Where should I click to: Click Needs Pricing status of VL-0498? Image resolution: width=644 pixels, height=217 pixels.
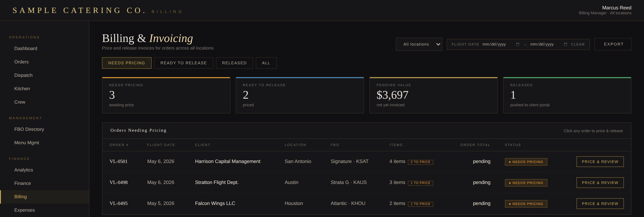pos(526,183)
